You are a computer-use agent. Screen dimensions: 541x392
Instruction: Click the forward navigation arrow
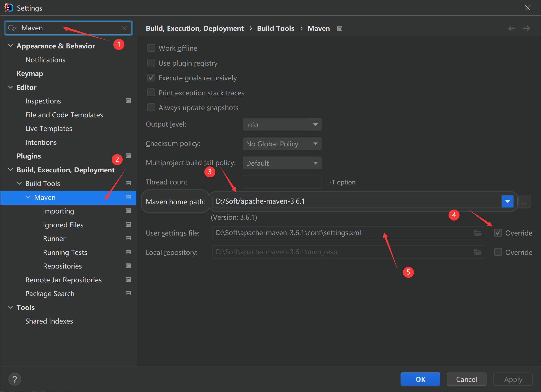click(526, 28)
